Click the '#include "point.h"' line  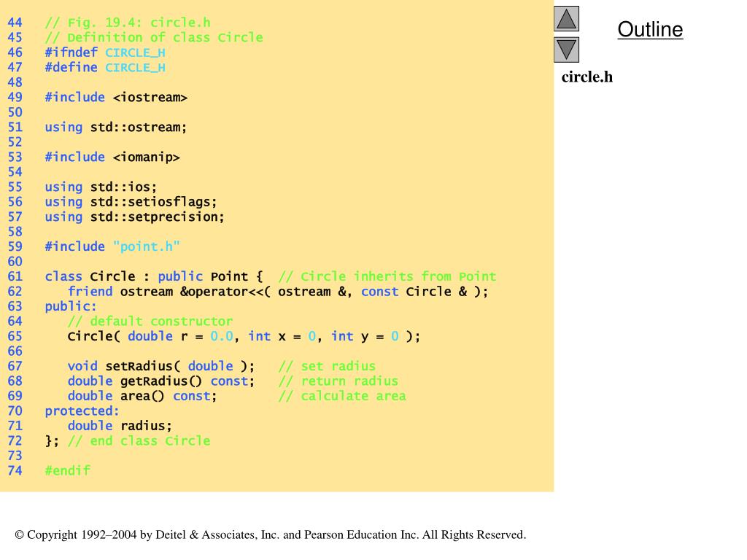click(112, 246)
